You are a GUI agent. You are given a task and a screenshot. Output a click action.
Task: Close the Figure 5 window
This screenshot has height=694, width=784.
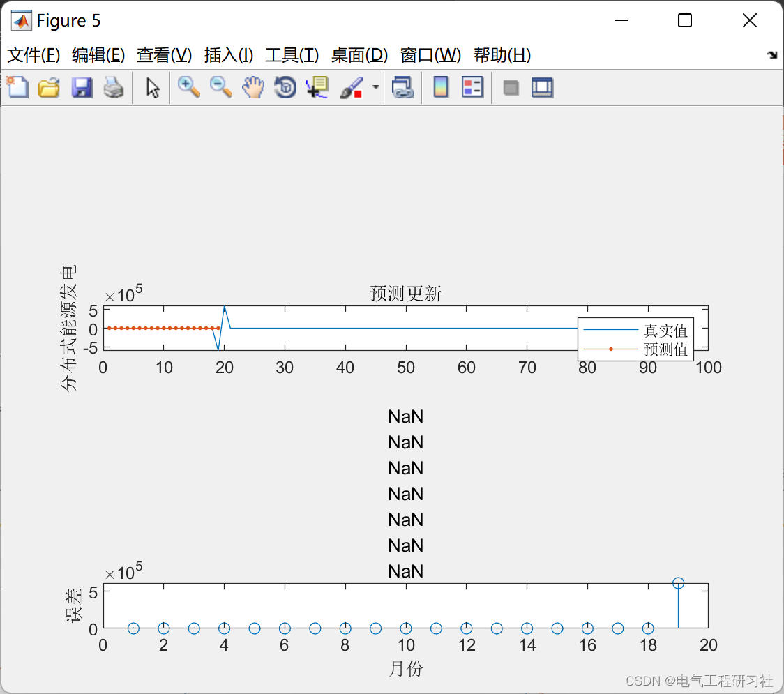(x=750, y=20)
